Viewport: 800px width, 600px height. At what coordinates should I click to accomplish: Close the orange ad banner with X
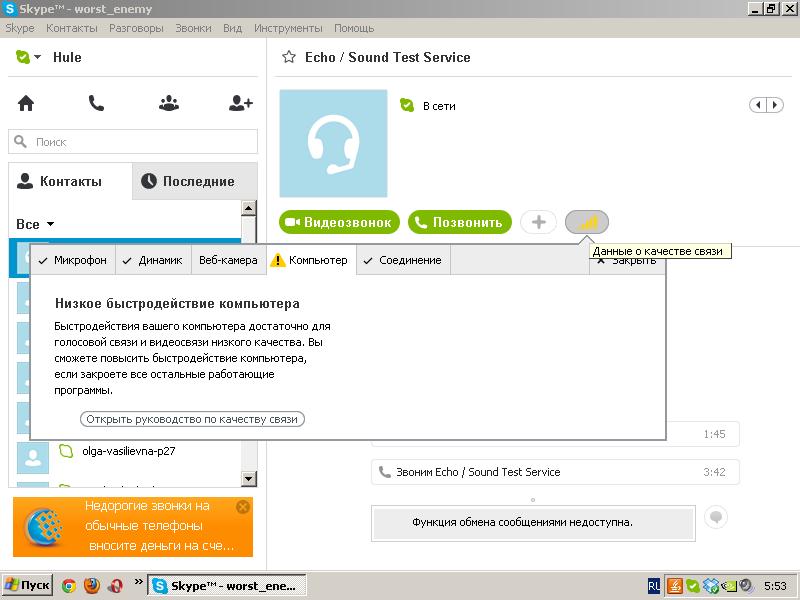243,507
